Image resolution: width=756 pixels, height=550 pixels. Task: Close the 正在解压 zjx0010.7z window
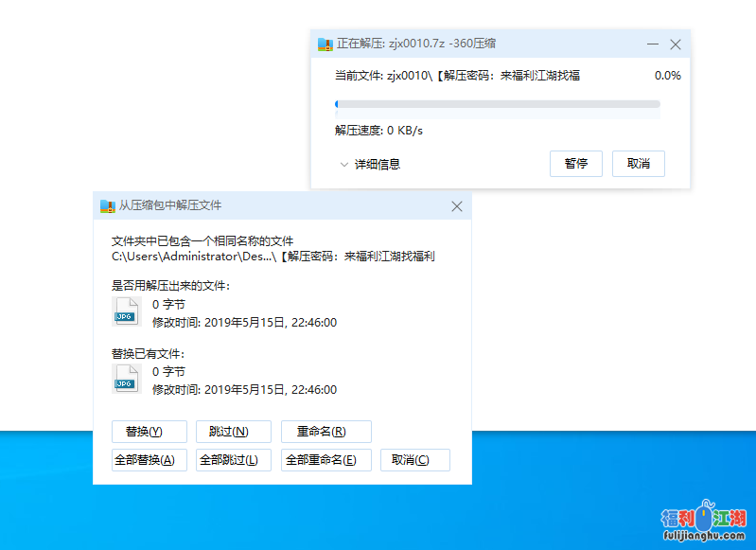coord(676,44)
